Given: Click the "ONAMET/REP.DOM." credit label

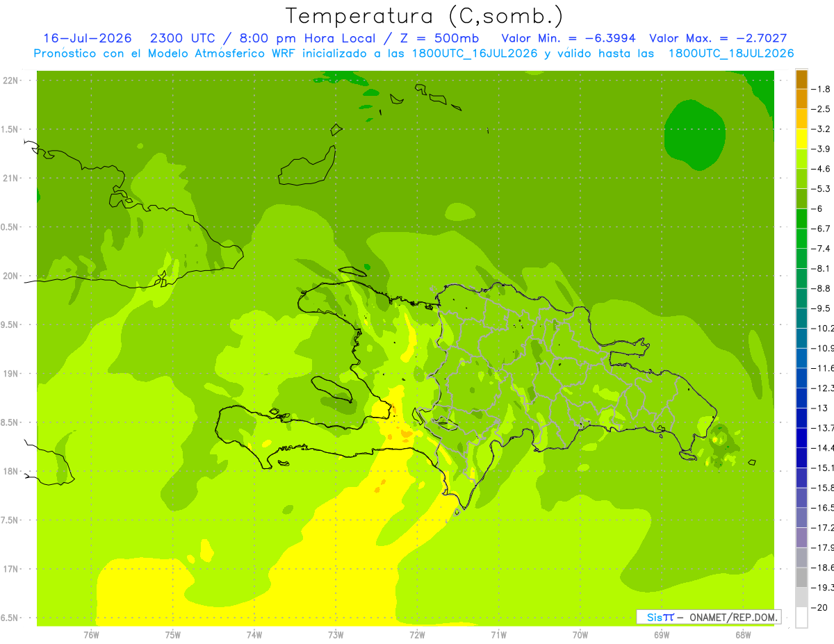Looking at the screenshot, I should tap(734, 617).
